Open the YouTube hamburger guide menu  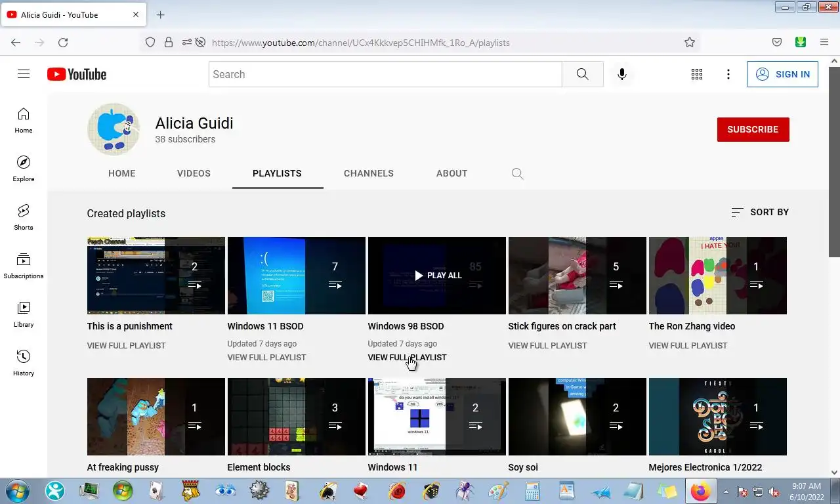point(24,74)
